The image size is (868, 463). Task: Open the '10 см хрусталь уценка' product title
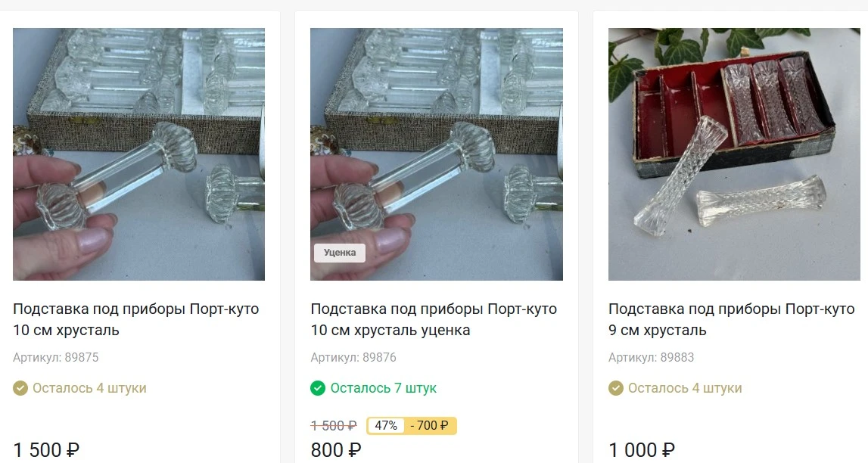434,319
